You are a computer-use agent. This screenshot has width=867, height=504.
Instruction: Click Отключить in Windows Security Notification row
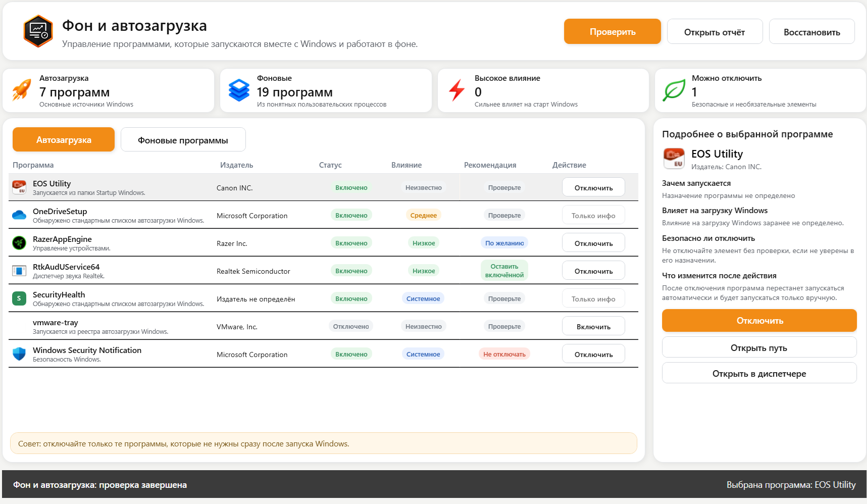(593, 354)
